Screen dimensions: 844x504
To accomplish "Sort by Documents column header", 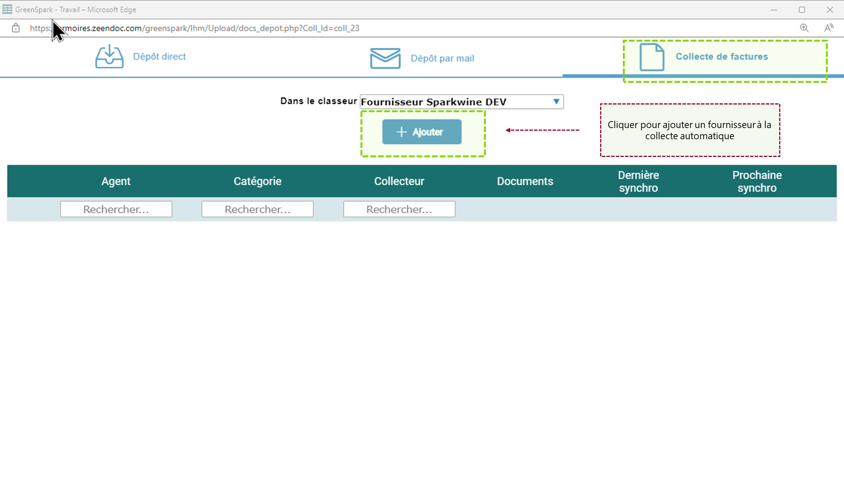I will (525, 181).
